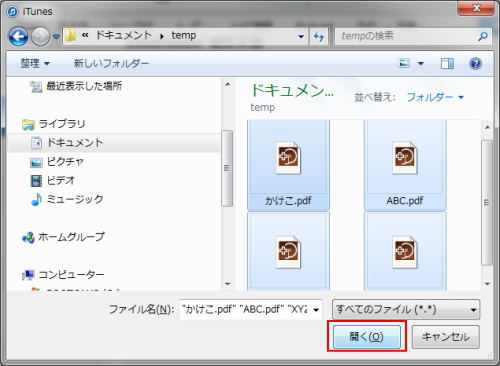The width and height of the screenshot is (500, 366).
Task: Open help with the question mark icon
Action: 476,63
